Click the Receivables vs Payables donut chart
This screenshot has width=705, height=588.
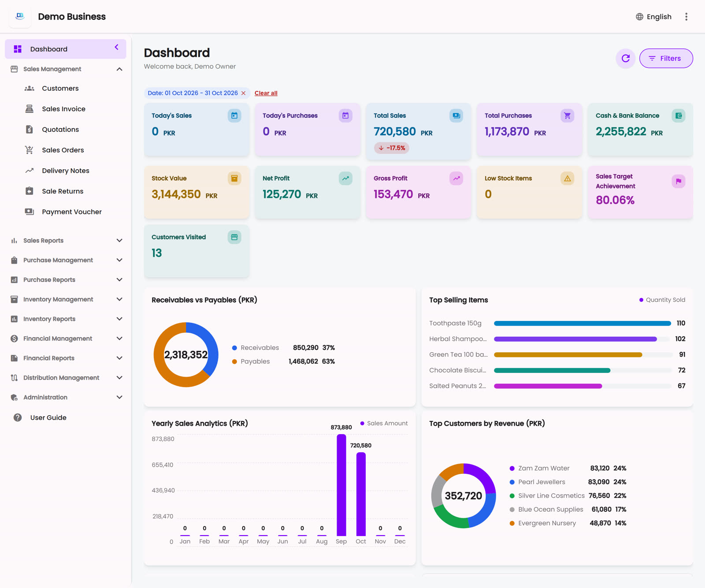[x=186, y=355]
